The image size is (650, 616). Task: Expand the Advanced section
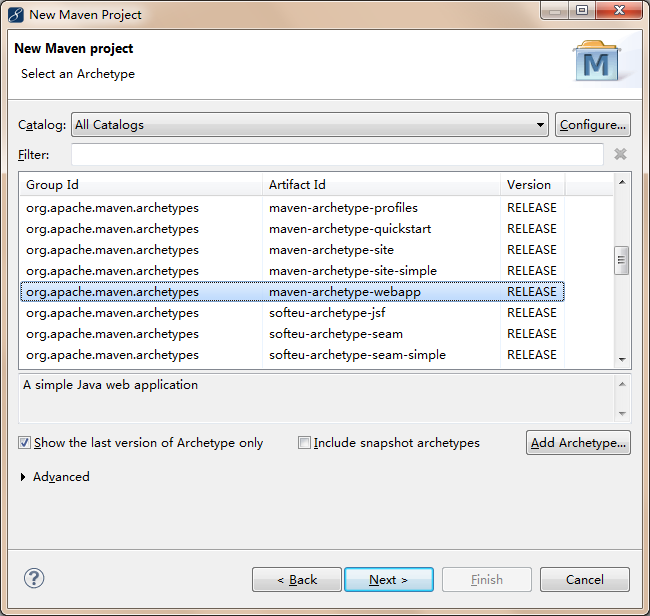tap(23, 477)
